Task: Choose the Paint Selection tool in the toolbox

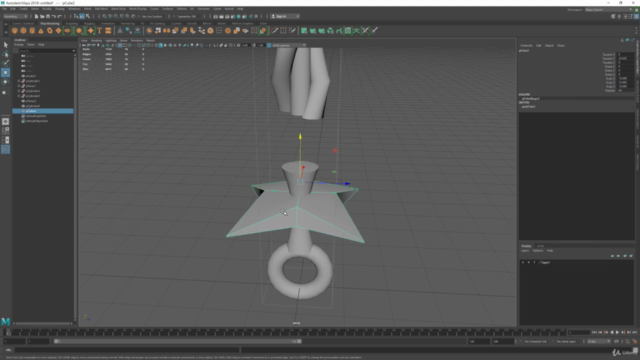Action: click(5, 63)
